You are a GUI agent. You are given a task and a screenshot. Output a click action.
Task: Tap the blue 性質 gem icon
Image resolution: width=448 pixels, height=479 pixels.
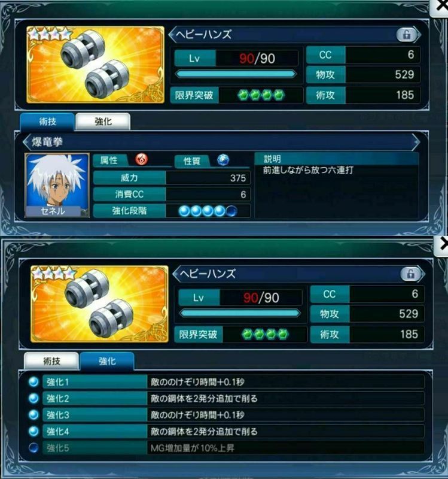pyautogui.click(x=223, y=160)
